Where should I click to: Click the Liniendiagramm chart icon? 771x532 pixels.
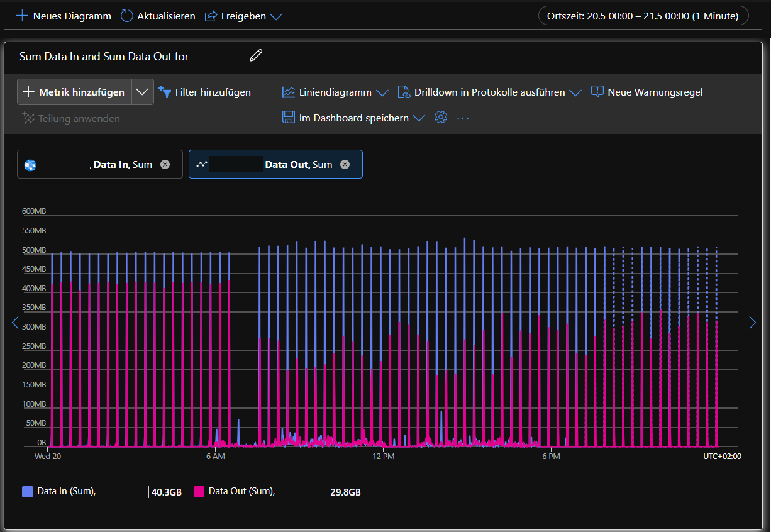289,92
